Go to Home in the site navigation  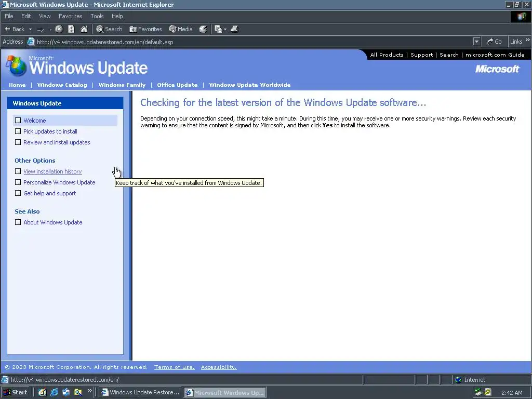tap(17, 85)
